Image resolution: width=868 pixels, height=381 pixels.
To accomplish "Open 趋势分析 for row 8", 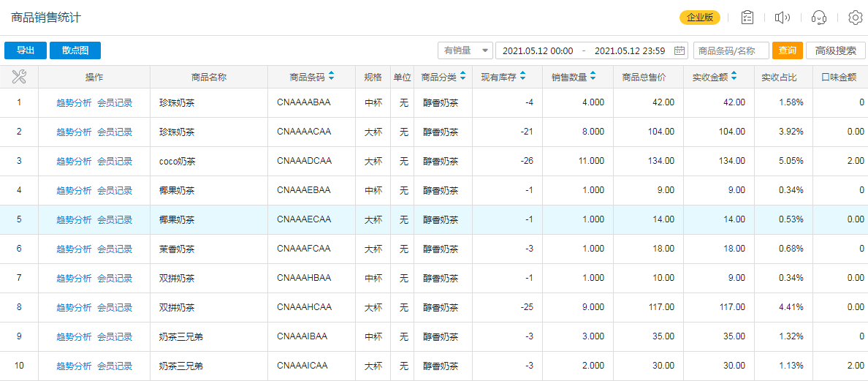I will pyautogui.click(x=74, y=307).
